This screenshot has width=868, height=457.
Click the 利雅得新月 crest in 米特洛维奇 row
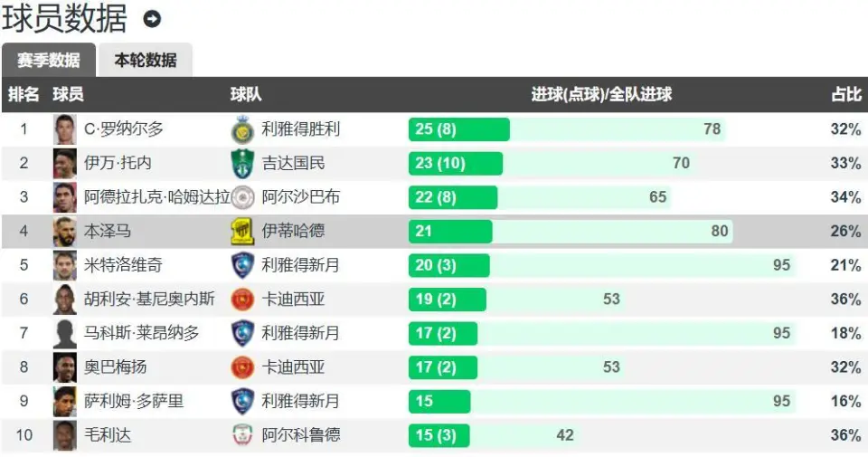(x=242, y=265)
